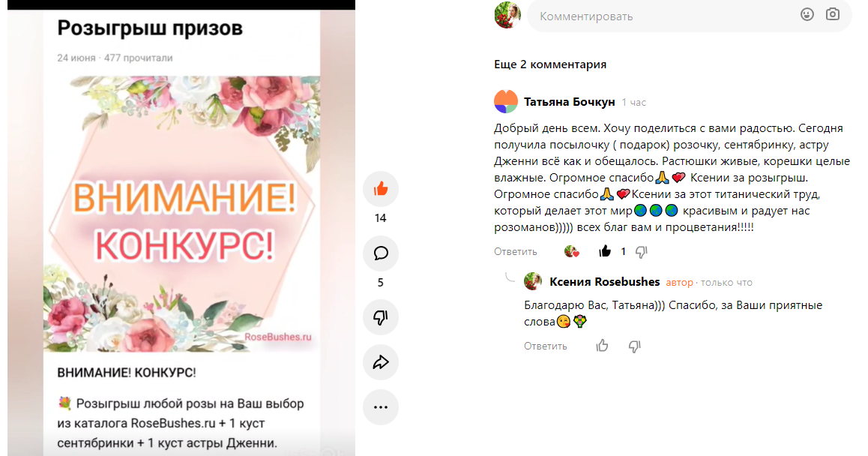
Task: Open Ксения Rosebushes profile name
Action: click(604, 282)
